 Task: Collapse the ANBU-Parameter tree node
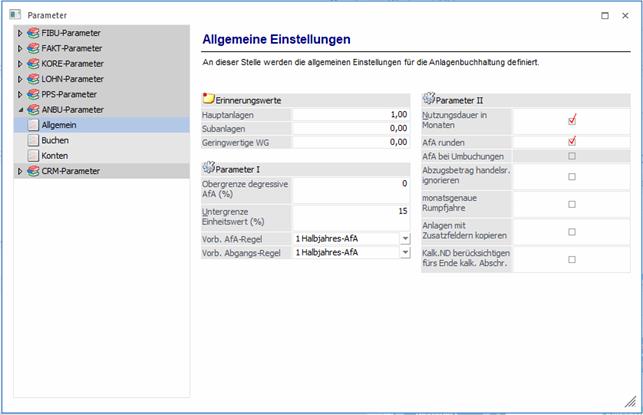(x=19, y=110)
